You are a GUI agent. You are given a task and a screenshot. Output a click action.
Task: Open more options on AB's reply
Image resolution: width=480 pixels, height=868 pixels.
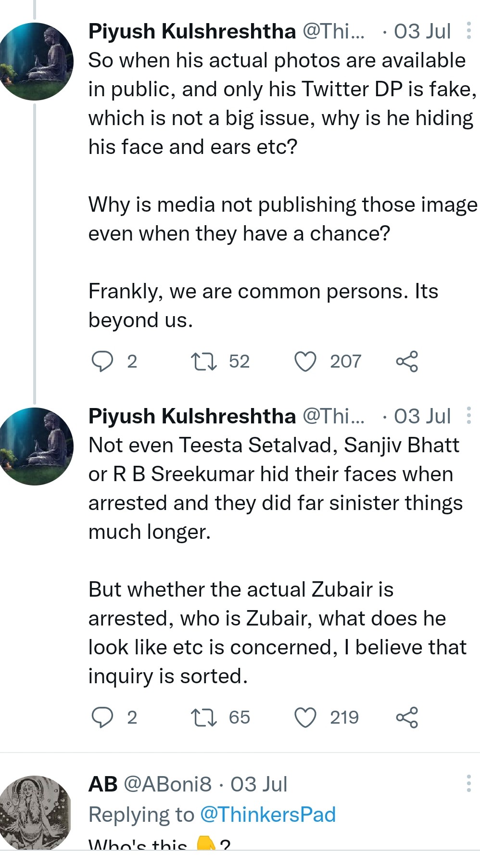point(468,784)
